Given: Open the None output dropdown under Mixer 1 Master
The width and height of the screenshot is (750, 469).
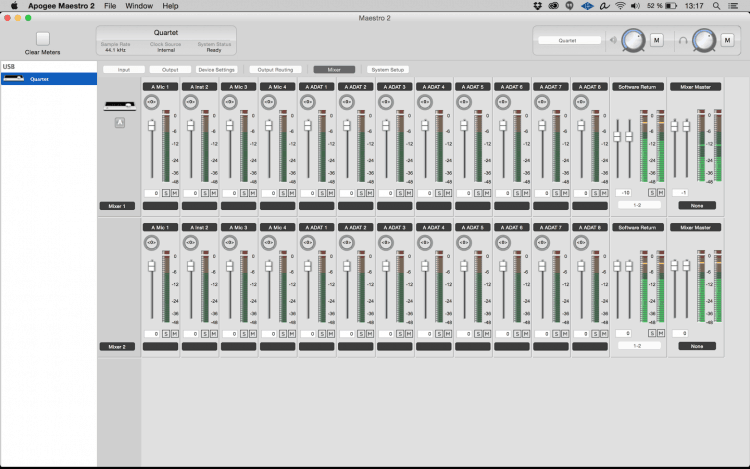Looking at the screenshot, I should coord(697,205).
